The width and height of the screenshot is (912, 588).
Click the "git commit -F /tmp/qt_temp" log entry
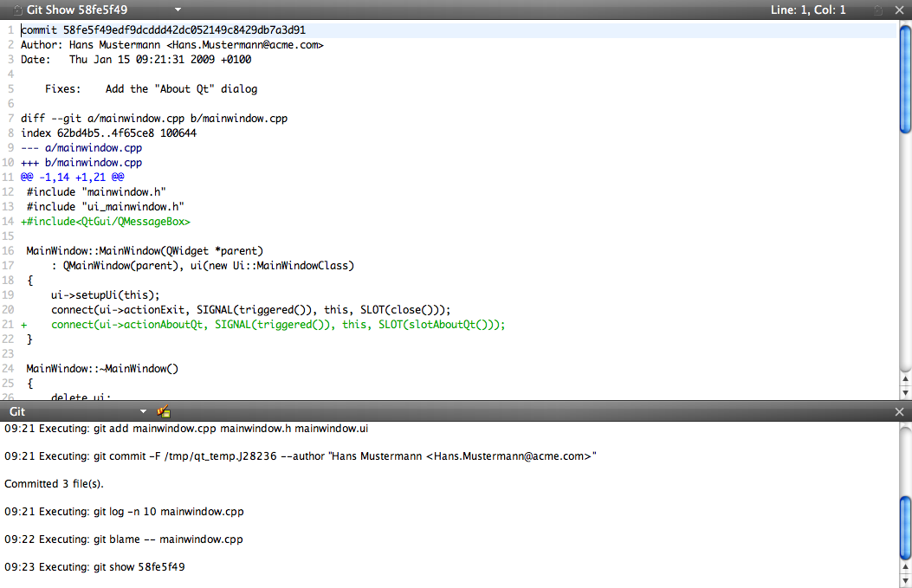click(x=301, y=456)
